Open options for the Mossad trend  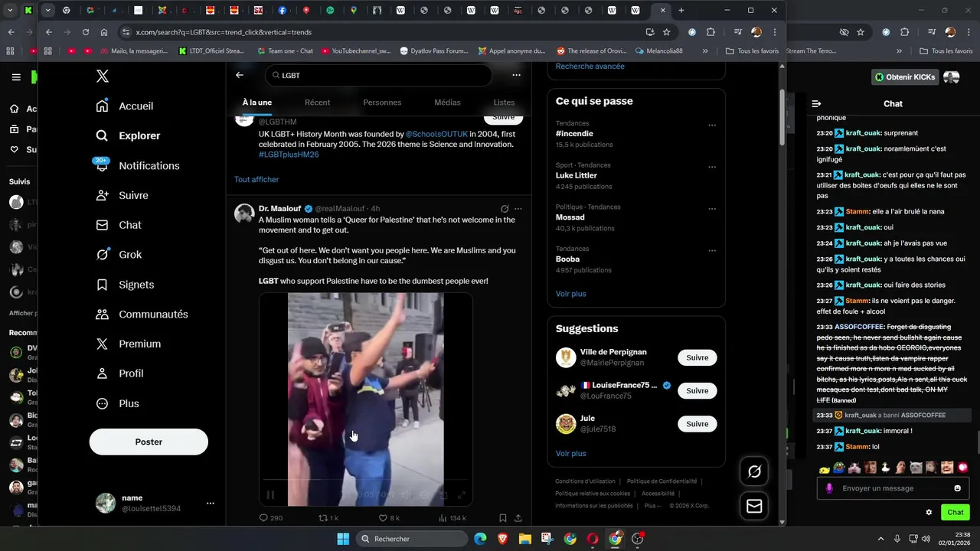click(x=712, y=208)
